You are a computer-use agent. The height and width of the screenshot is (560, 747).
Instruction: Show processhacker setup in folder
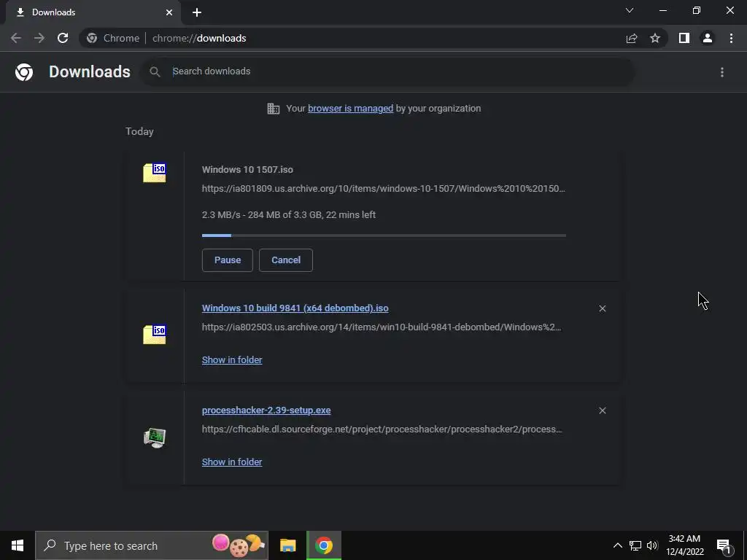pos(232,462)
